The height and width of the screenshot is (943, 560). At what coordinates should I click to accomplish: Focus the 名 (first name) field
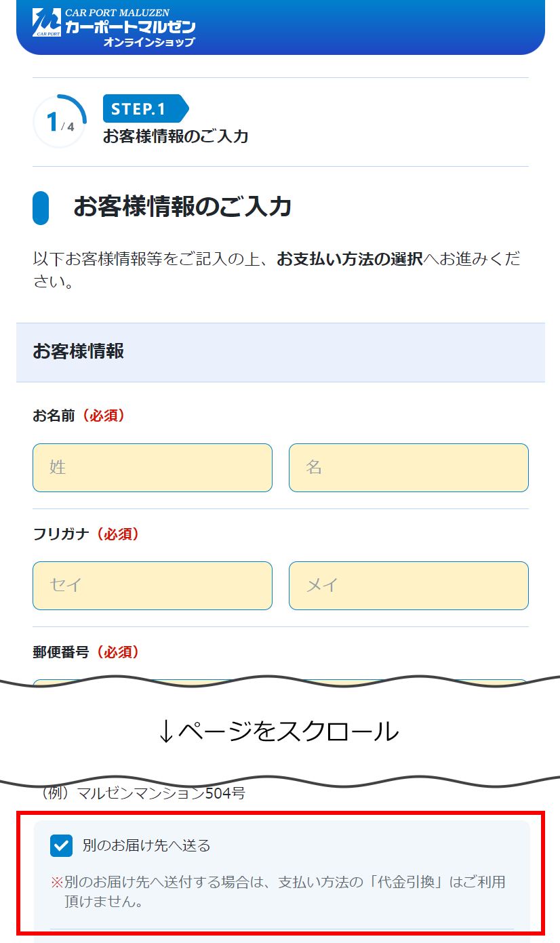(408, 468)
